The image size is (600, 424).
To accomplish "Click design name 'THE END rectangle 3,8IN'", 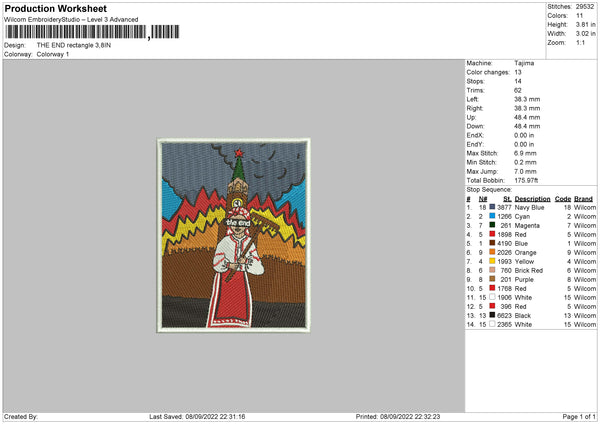I will tap(74, 45).
